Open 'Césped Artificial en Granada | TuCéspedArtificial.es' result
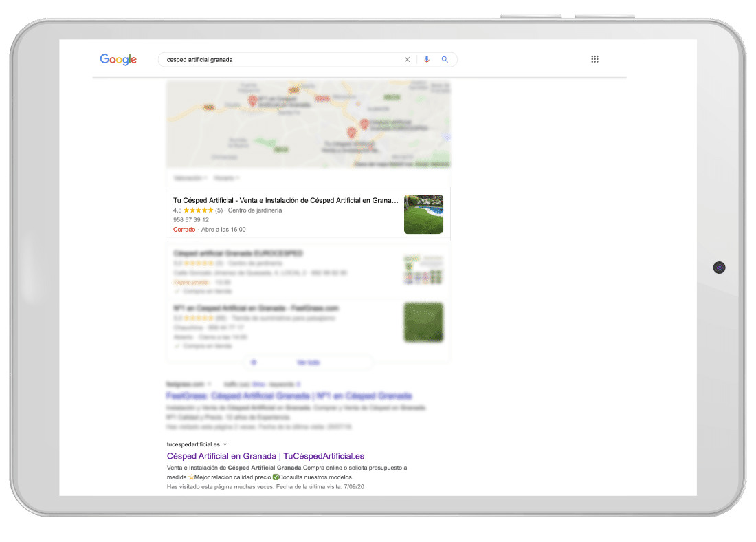The image size is (756, 542). click(265, 456)
